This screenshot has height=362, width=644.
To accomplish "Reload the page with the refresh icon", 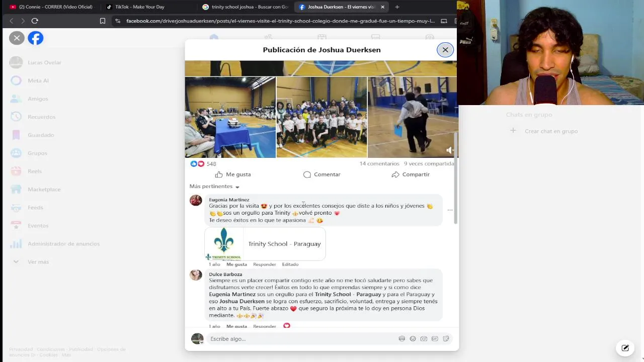I will coord(35,21).
